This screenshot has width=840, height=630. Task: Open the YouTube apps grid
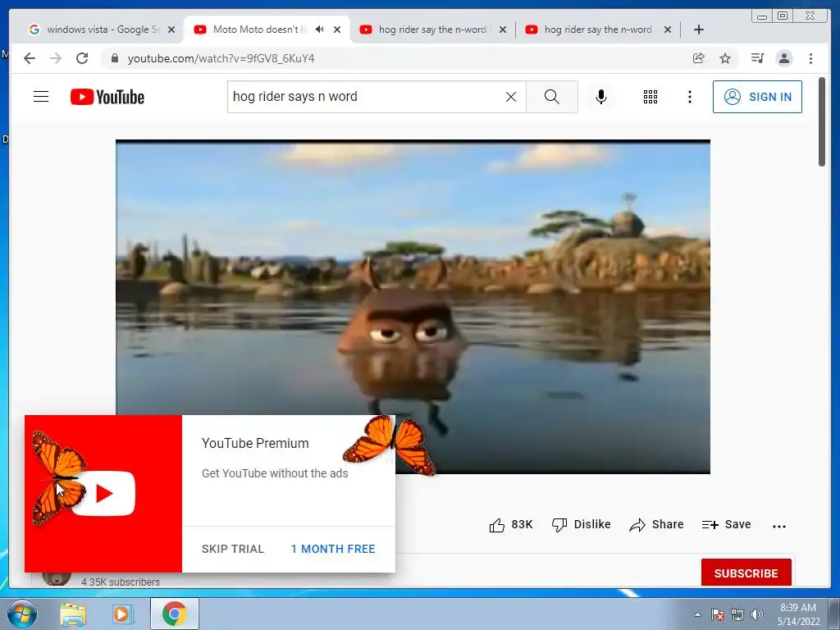click(651, 97)
